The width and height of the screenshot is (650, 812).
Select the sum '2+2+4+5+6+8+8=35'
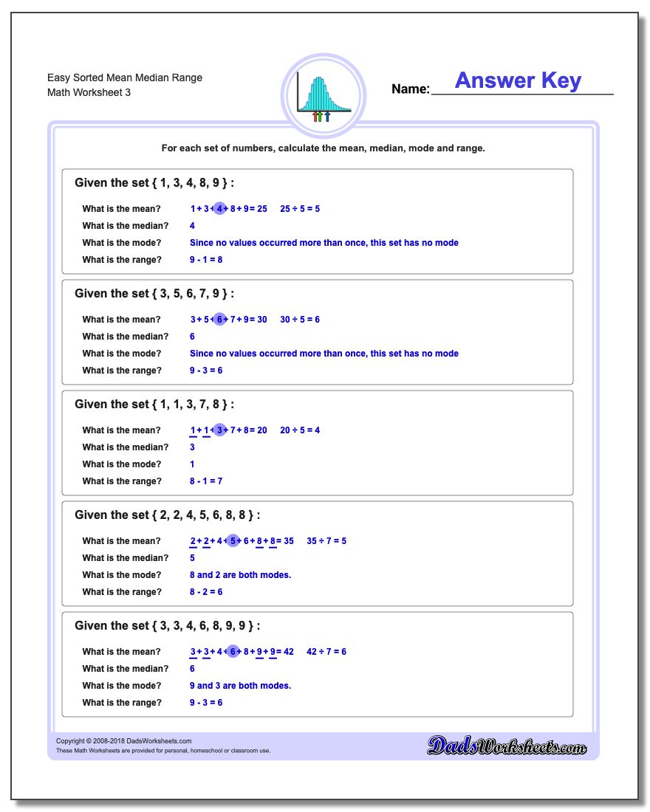pyautogui.click(x=242, y=541)
